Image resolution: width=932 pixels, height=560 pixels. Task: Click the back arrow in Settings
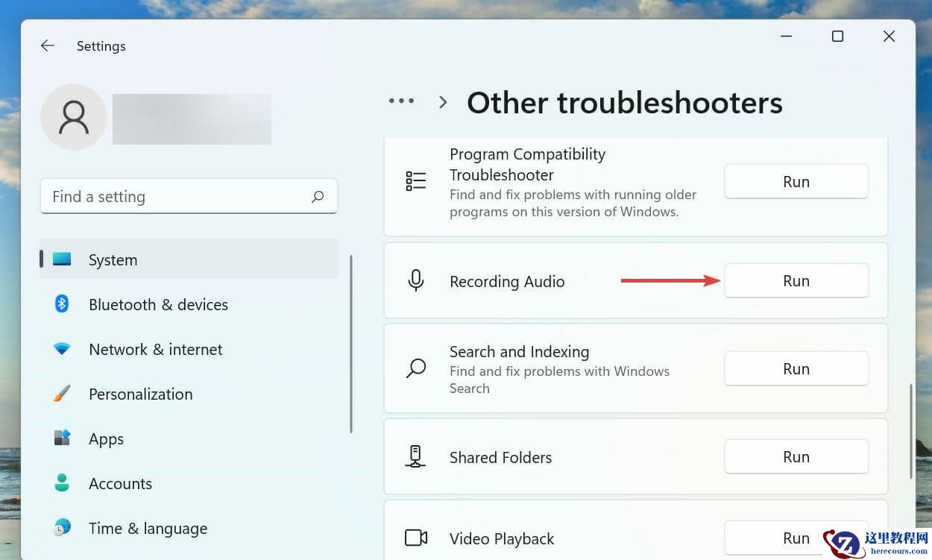[x=48, y=45]
